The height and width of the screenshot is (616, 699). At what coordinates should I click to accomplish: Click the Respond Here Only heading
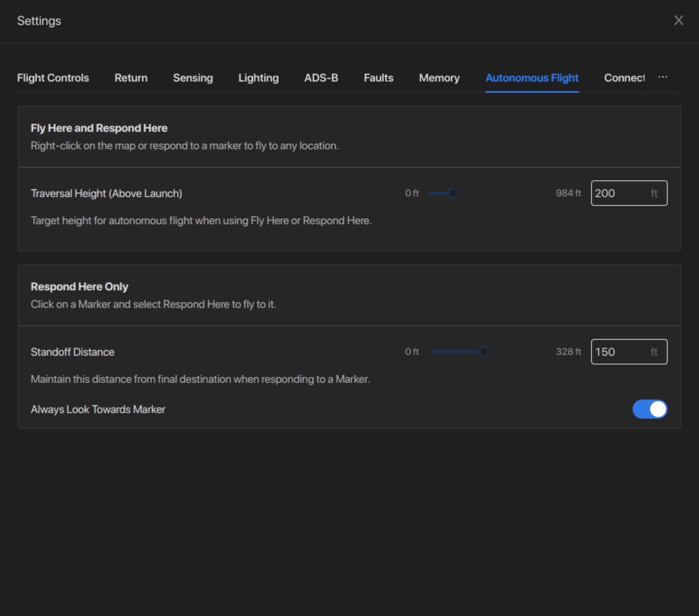click(79, 287)
